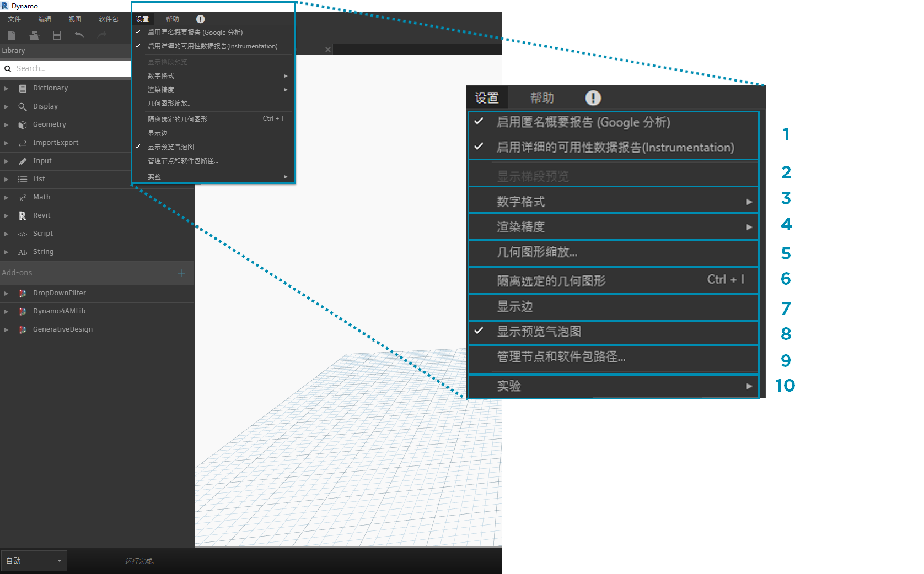This screenshot has width=924, height=574.
Task: Open the 文件 menu
Action: tap(14, 19)
